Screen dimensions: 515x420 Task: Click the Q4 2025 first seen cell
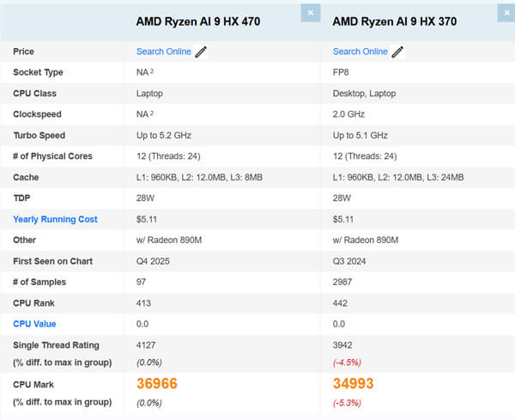pos(153,261)
